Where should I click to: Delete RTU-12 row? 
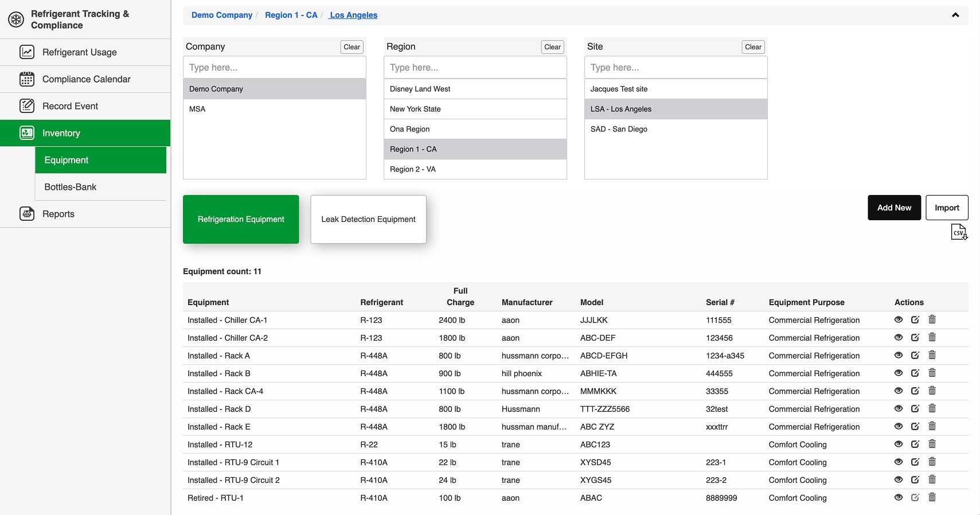(932, 444)
